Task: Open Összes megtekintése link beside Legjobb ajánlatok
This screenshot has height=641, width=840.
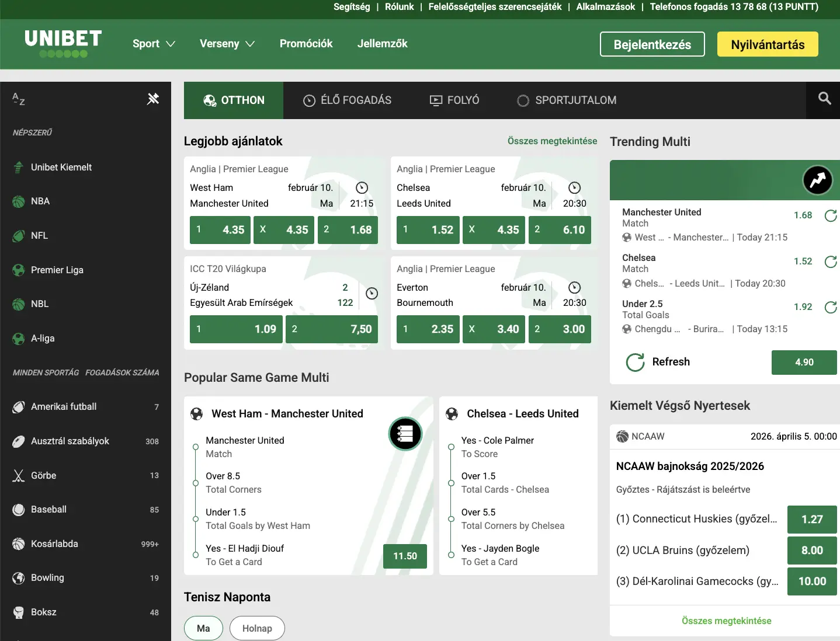Action: pos(552,141)
